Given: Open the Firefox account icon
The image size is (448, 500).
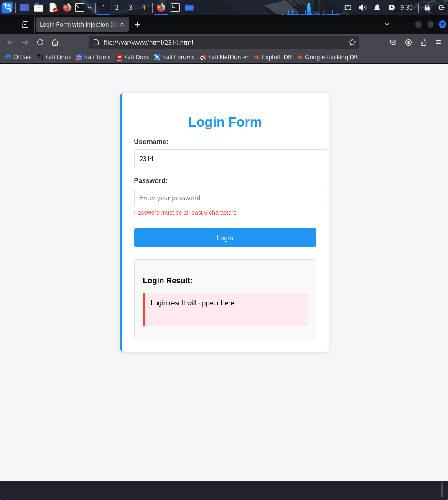Looking at the screenshot, I should (x=408, y=42).
